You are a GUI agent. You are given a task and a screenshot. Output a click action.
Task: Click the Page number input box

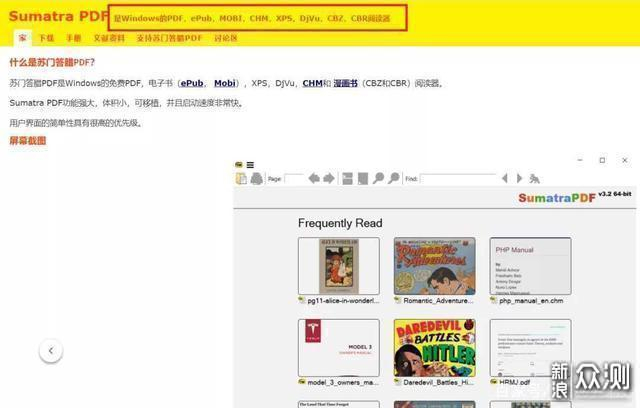pos(294,179)
